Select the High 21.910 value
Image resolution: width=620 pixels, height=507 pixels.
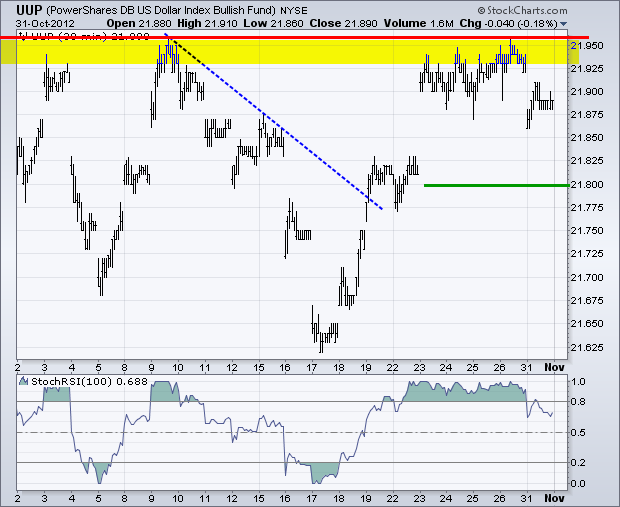tap(207, 23)
